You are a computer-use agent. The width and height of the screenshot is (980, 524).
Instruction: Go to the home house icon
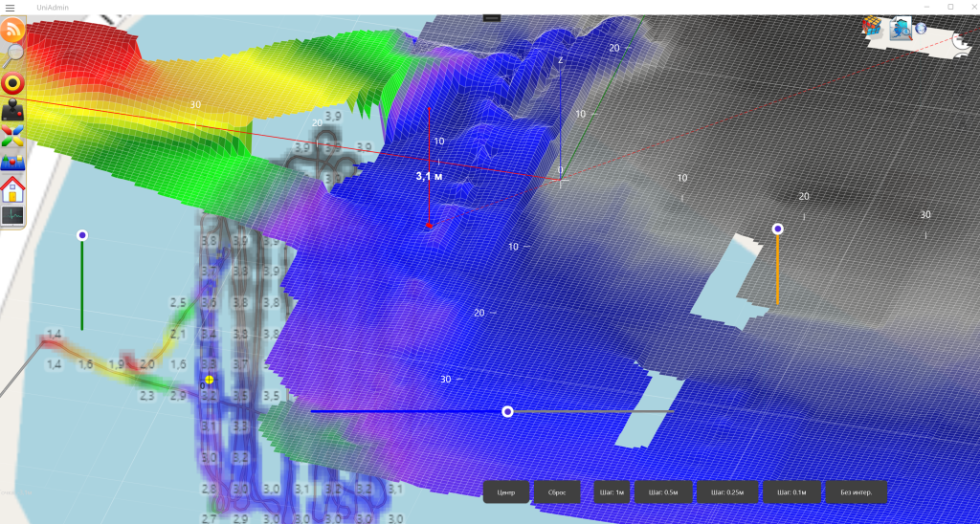coord(12,188)
